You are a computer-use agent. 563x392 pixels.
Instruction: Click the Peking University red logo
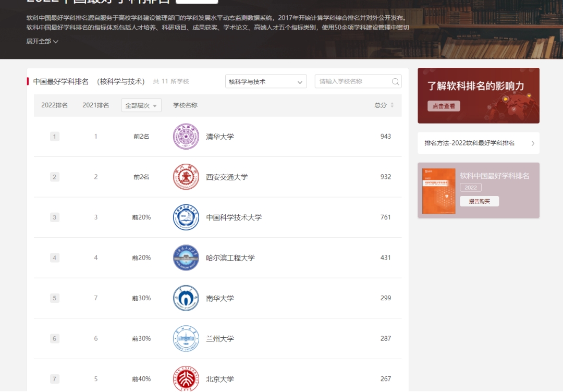click(x=186, y=378)
